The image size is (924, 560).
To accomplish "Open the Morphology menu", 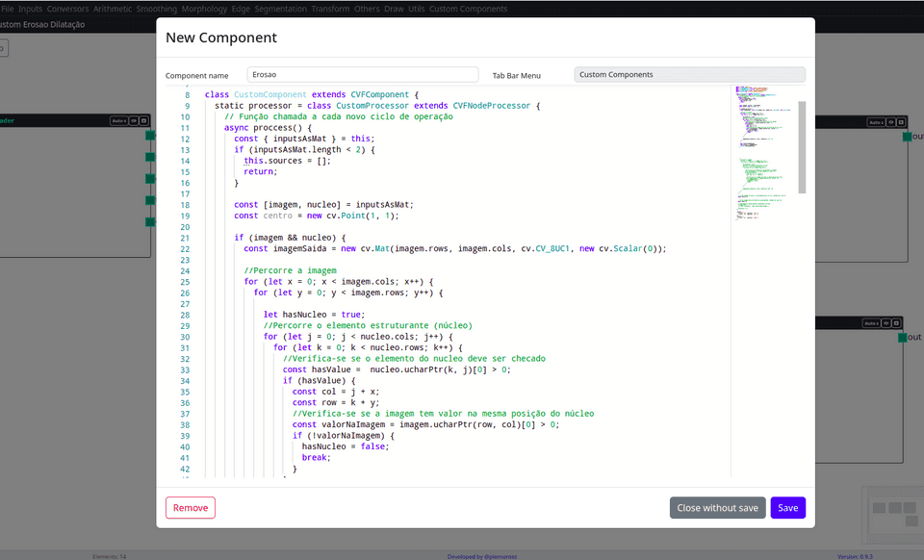I will [204, 9].
